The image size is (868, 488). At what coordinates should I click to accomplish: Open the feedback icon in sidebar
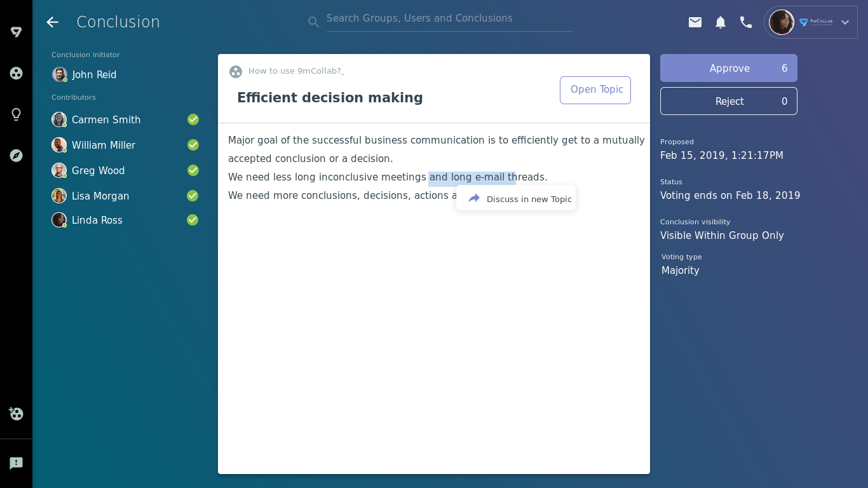point(17,463)
